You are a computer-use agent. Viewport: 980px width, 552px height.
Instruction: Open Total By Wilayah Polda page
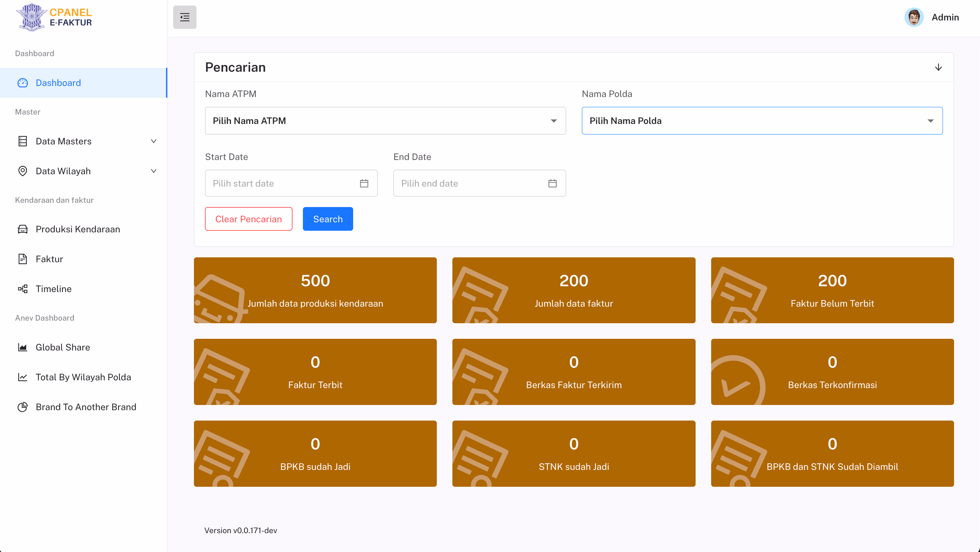coord(83,377)
